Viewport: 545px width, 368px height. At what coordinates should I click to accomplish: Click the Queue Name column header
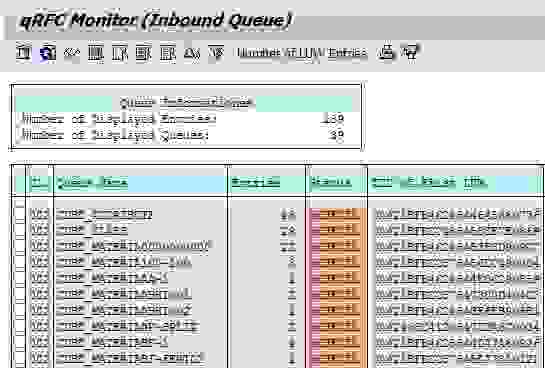(92, 182)
